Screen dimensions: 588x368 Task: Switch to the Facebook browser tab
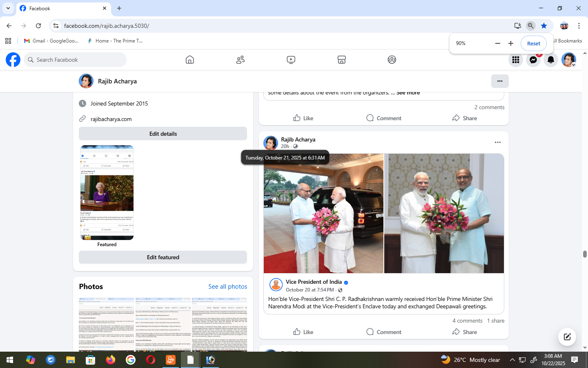point(61,8)
